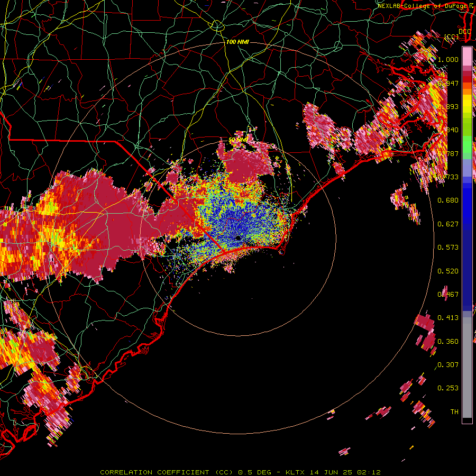Select the 0.893 color scale value
This screenshot has height=476, width=476.
[x=448, y=106]
